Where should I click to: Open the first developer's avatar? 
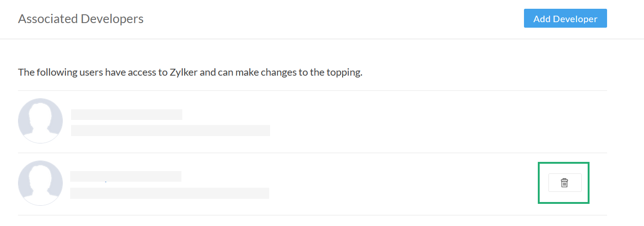point(40,121)
